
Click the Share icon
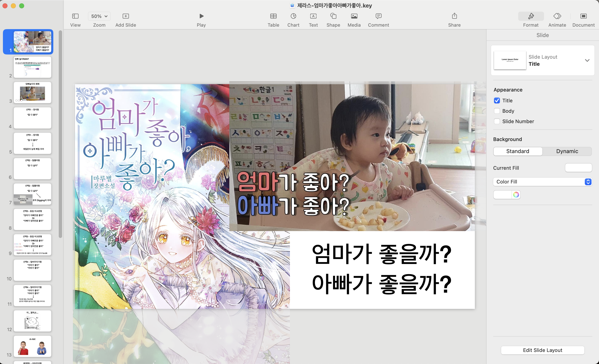454,16
